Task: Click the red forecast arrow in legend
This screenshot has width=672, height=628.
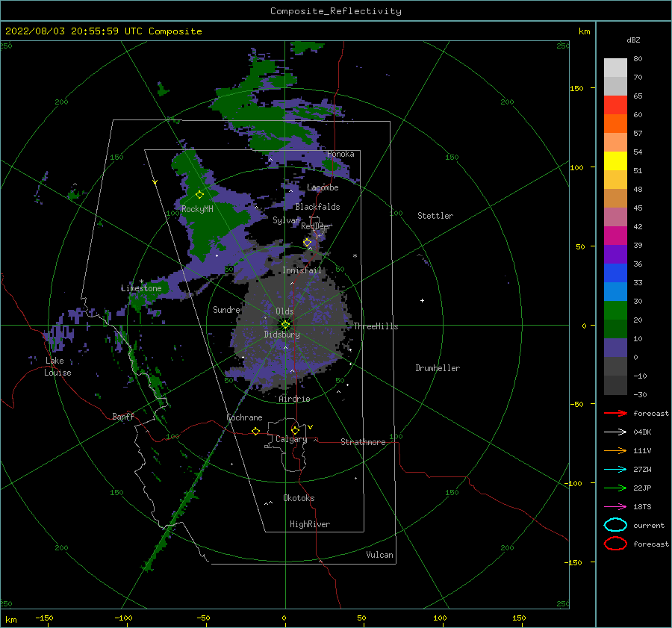Action: 615,413
